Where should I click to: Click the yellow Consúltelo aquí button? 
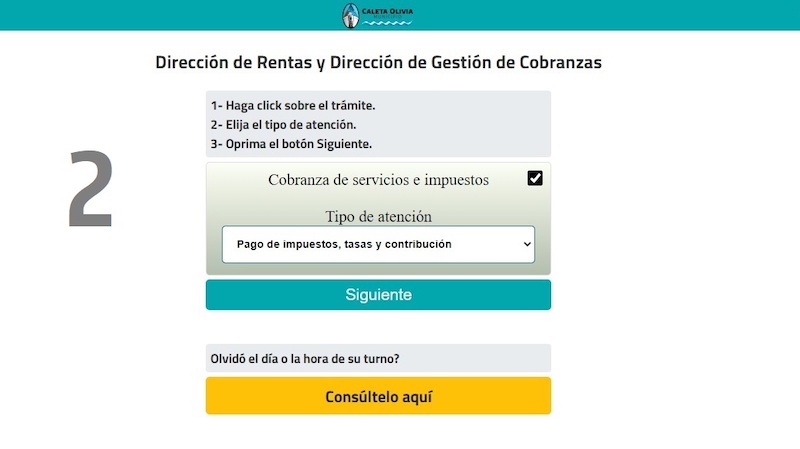pos(378,396)
